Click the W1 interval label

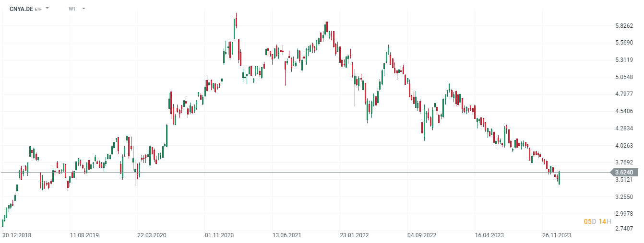(72, 9)
